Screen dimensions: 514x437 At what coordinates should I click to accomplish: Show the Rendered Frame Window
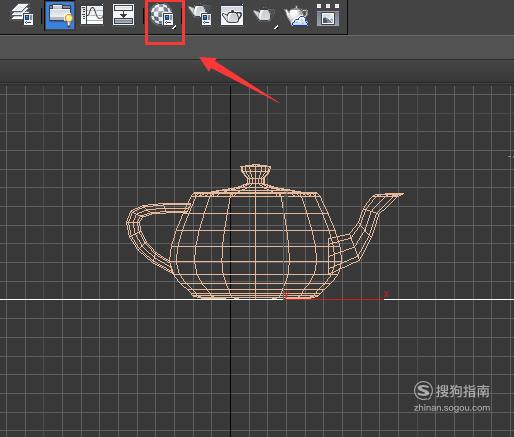click(232, 15)
